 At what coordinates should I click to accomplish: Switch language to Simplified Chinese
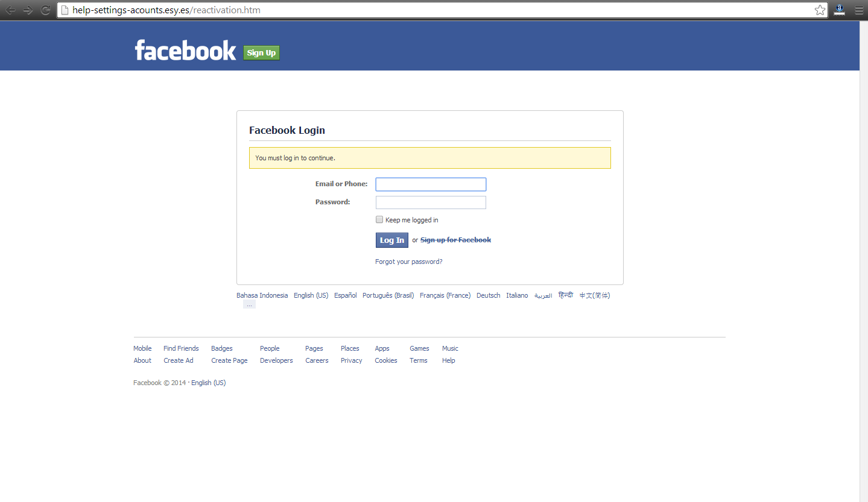[595, 295]
